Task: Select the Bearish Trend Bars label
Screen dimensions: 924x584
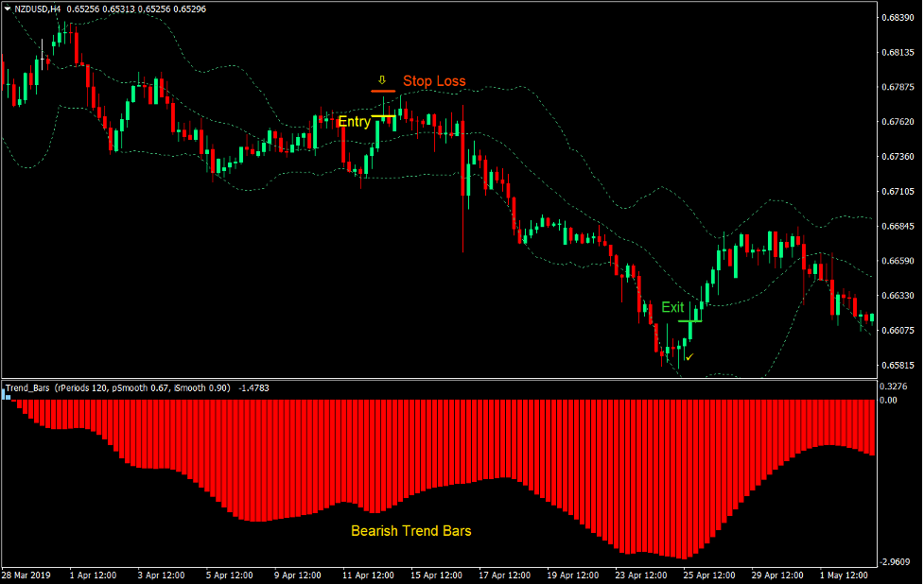Action: 411,531
